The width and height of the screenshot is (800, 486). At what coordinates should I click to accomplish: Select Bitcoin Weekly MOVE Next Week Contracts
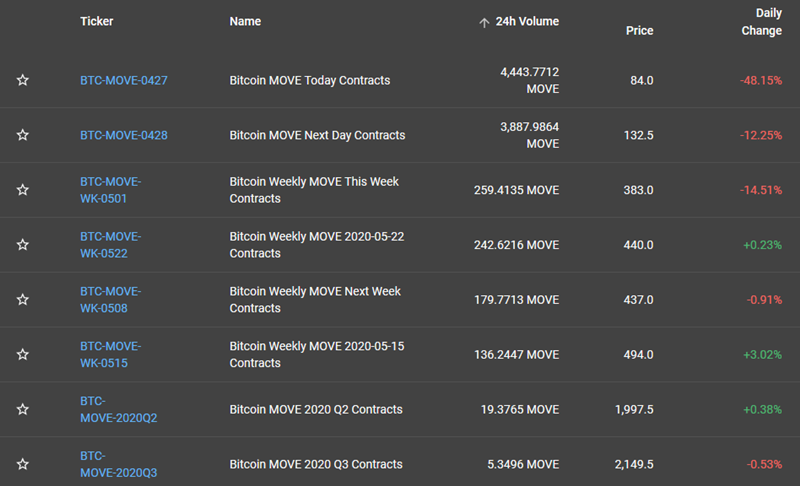(x=315, y=299)
